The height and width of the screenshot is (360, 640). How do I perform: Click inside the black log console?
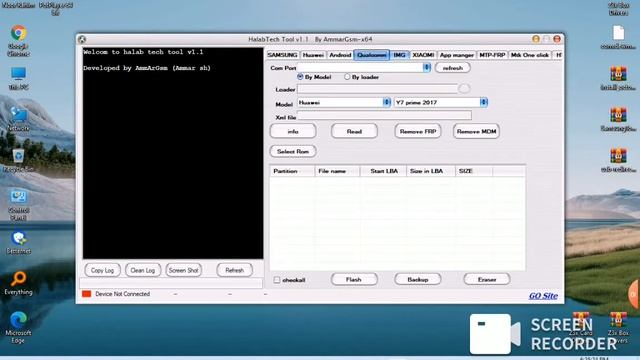173,153
